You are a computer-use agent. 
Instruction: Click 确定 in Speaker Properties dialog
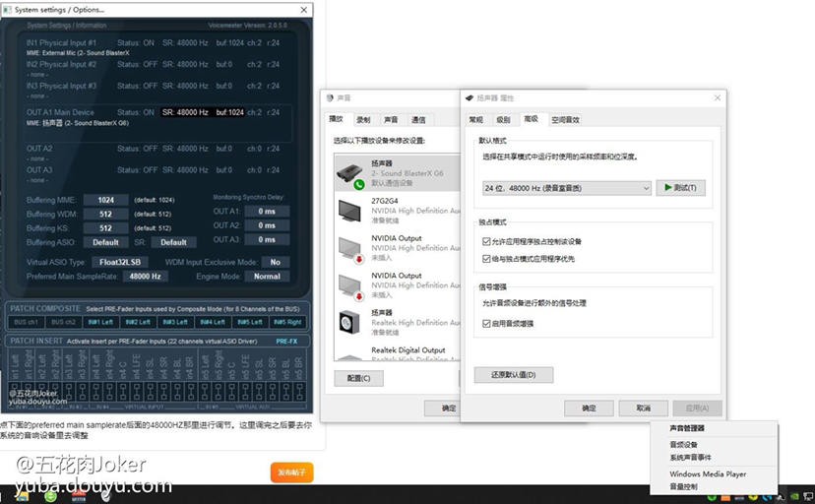pos(589,408)
